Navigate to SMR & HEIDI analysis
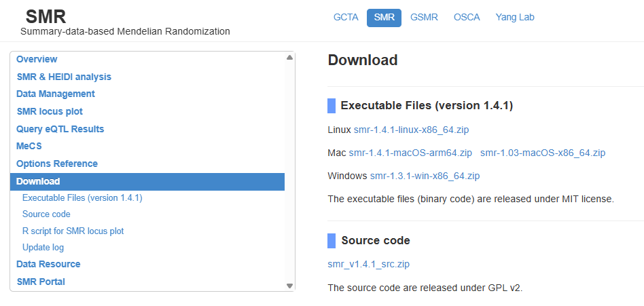 [x=64, y=77]
